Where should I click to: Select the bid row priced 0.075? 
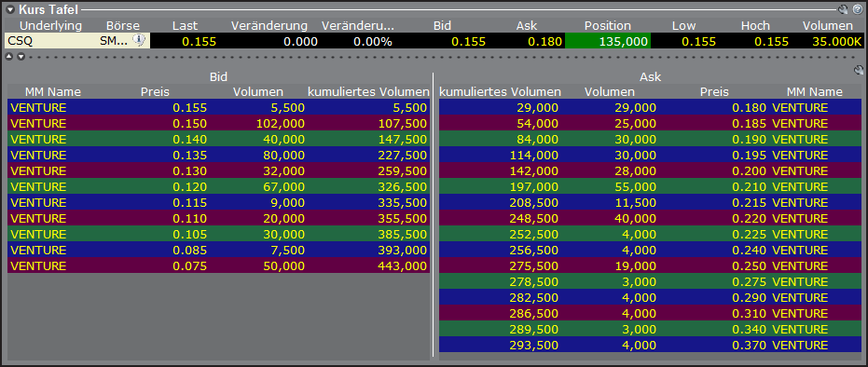219,265
